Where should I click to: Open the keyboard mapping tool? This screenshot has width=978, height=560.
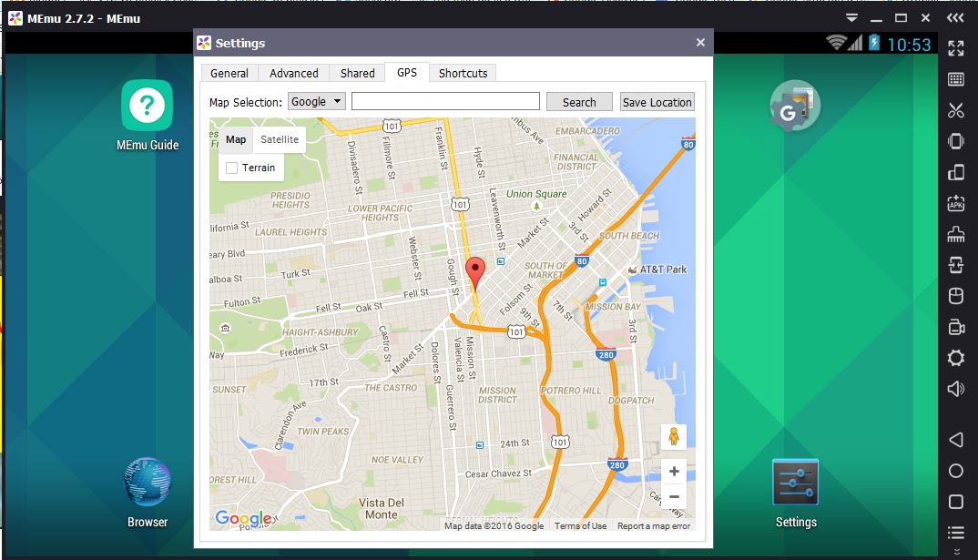[955, 79]
